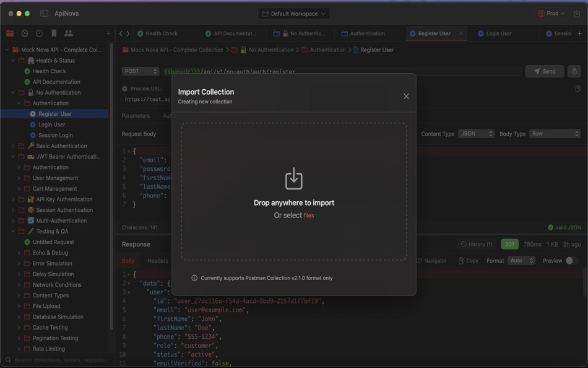Expand the Basic Authentication folder
The height and width of the screenshot is (368, 588).
(13, 146)
